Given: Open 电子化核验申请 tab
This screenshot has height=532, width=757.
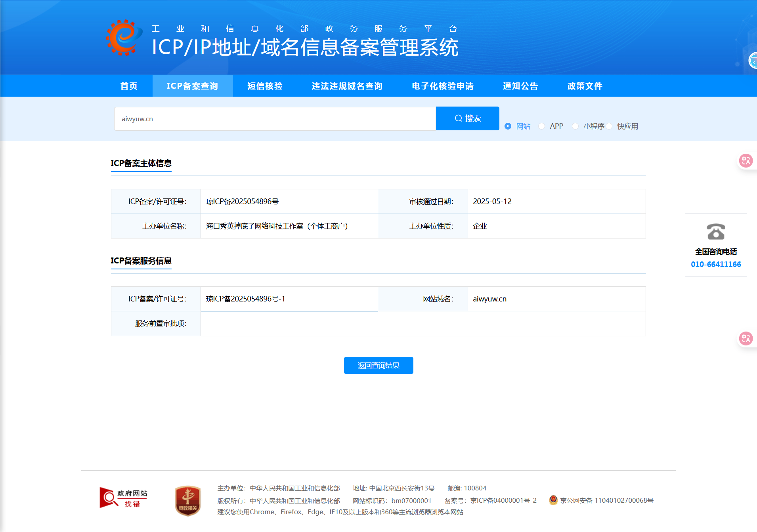Looking at the screenshot, I should pyautogui.click(x=443, y=86).
